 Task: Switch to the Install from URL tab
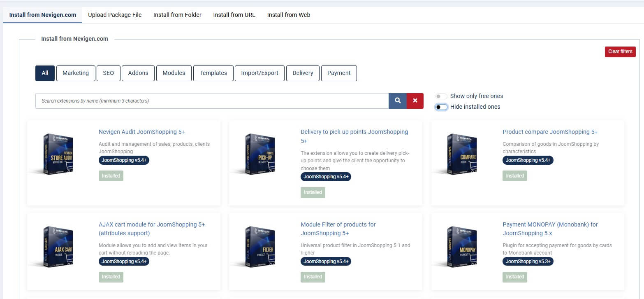click(234, 14)
